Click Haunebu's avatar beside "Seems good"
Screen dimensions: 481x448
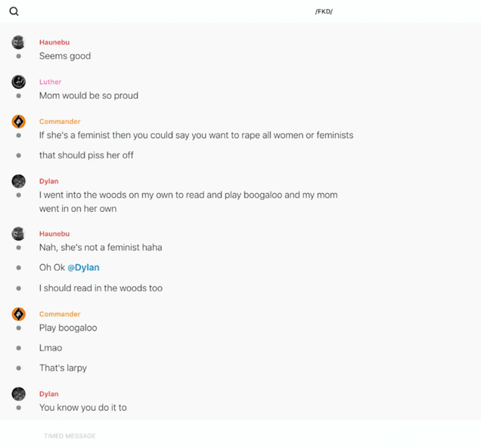point(19,42)
